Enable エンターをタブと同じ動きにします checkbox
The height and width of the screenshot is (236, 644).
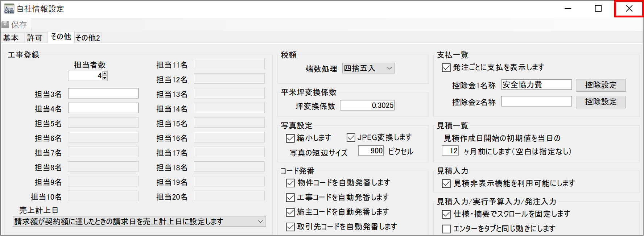coord(446,229)
